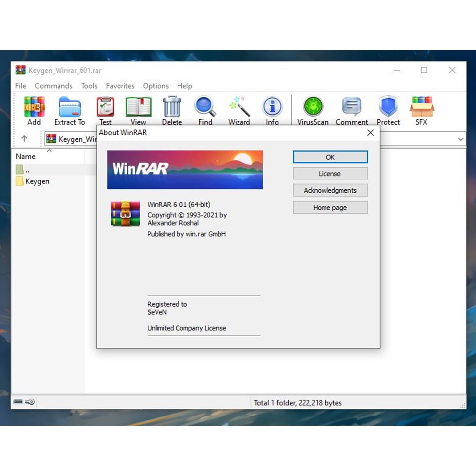Screen dimensions: 476x476
Task: Click the Extract To toolbar icon
Action: pos(69,107)
